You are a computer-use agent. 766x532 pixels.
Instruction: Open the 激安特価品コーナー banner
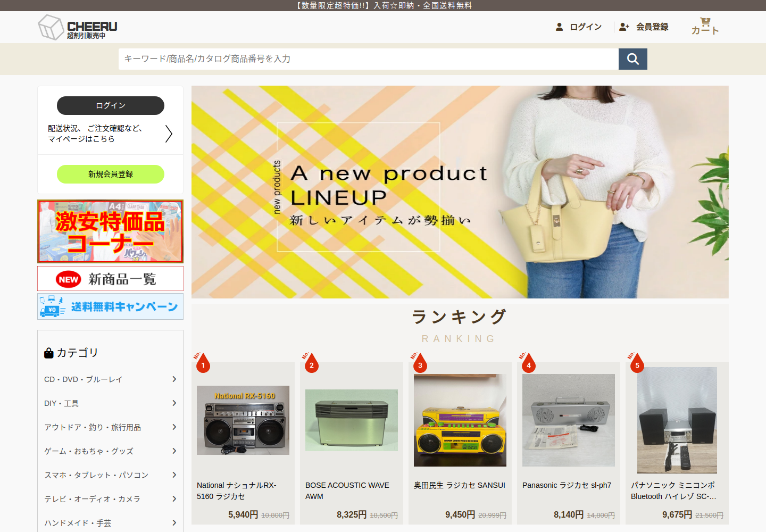[111, 231]
